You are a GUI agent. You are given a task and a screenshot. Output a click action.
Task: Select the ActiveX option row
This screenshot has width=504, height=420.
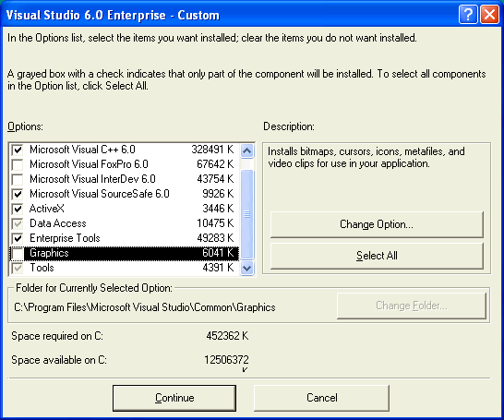coord(124,209)
